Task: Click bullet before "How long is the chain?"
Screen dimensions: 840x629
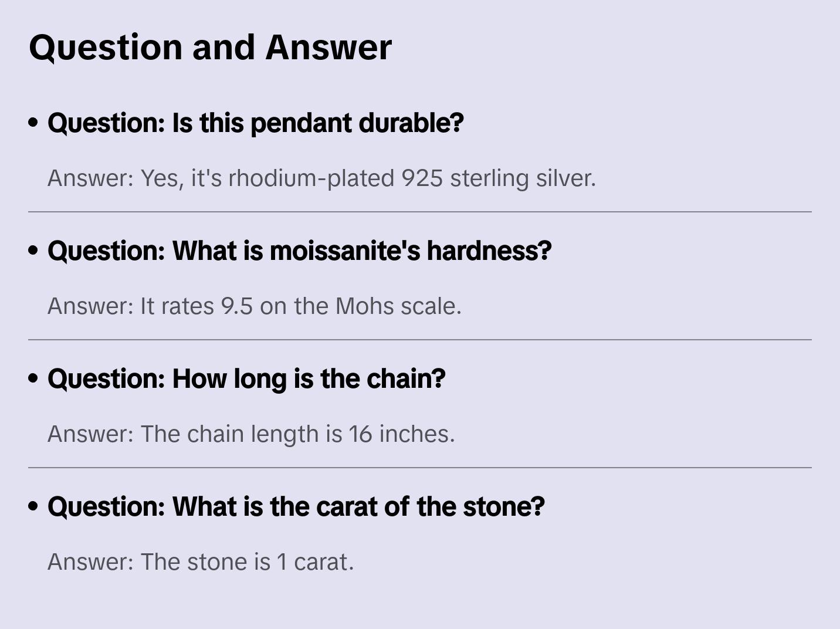Action: (x=33, y=378)
